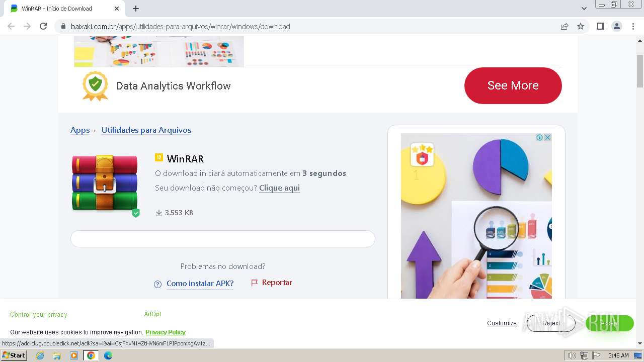Click the yellow age rating 12 badge

(x=159, y=158)
